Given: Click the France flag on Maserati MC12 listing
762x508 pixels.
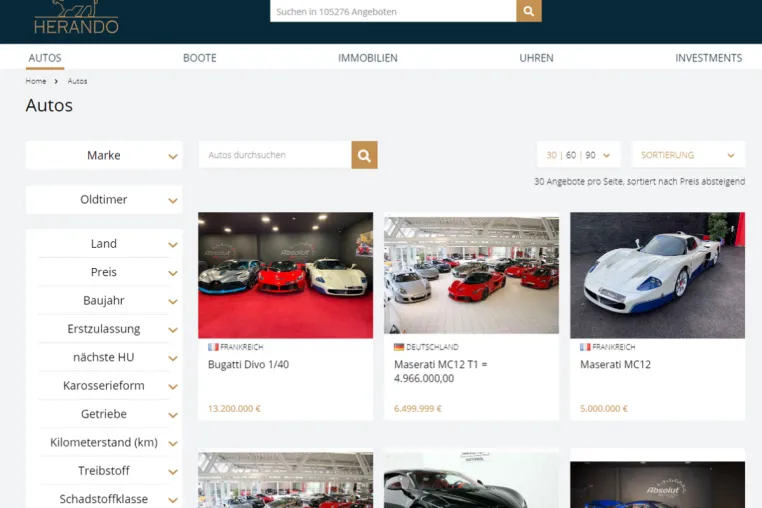Looking at the screenshot, I should (585, 347).
